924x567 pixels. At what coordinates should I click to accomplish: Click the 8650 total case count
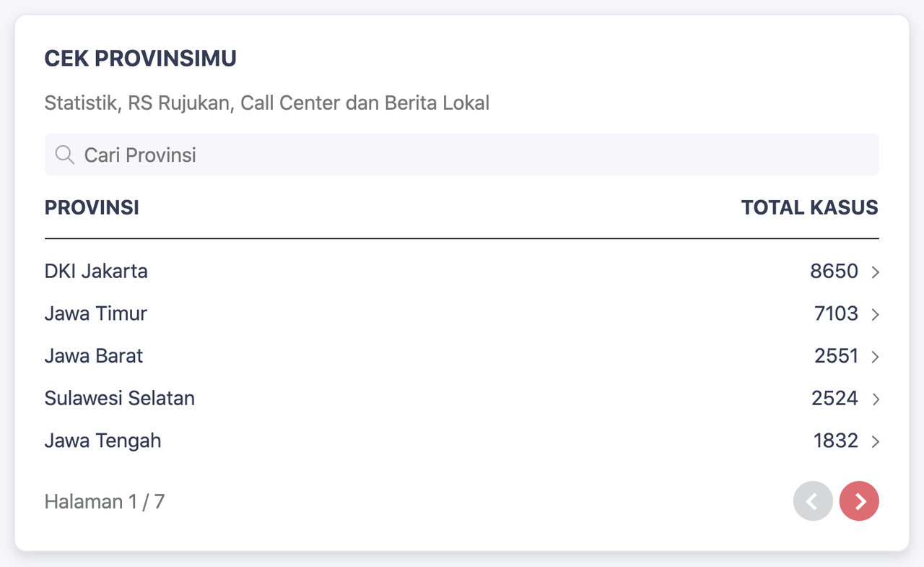click(834, 272)
